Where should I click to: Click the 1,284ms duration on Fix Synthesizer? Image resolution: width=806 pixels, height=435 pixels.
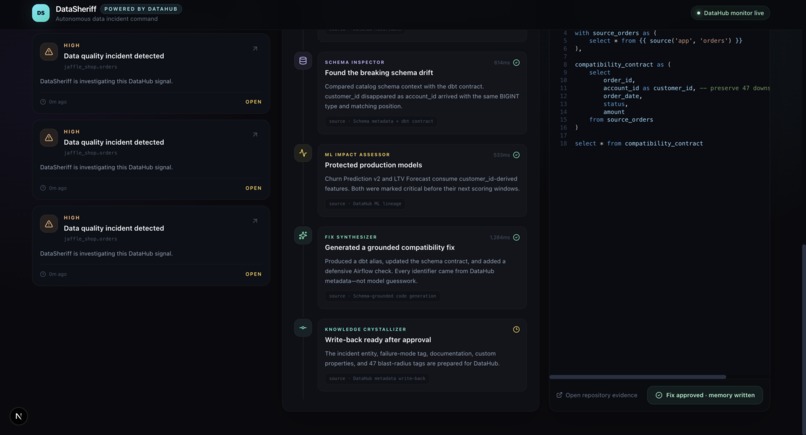point(500,238)
